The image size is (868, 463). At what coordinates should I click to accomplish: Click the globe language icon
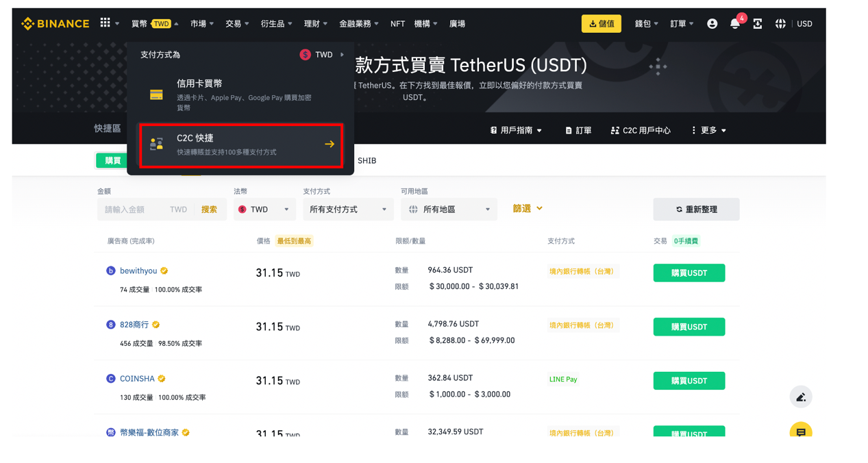[780, 24]
